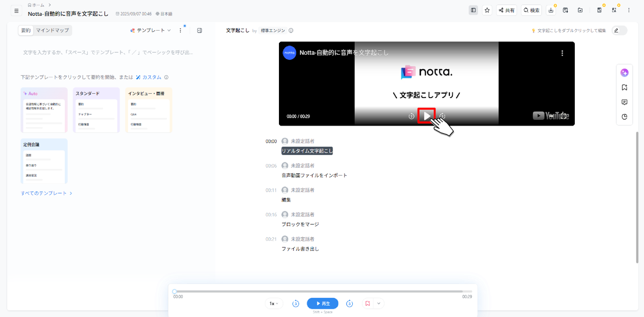Click the blue 再生 play button
The width and height of the screenshot is (644, 317).
(x=323, y=303)
